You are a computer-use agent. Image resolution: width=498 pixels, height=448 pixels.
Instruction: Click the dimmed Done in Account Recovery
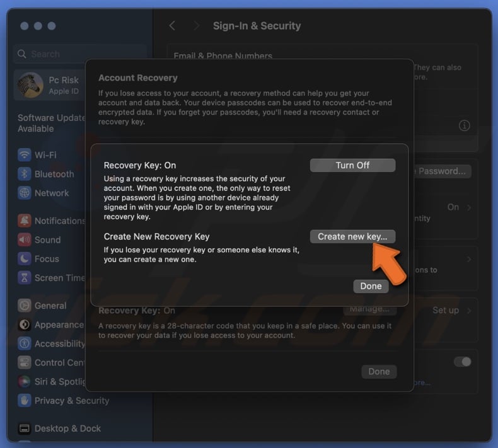coord(379,372)
